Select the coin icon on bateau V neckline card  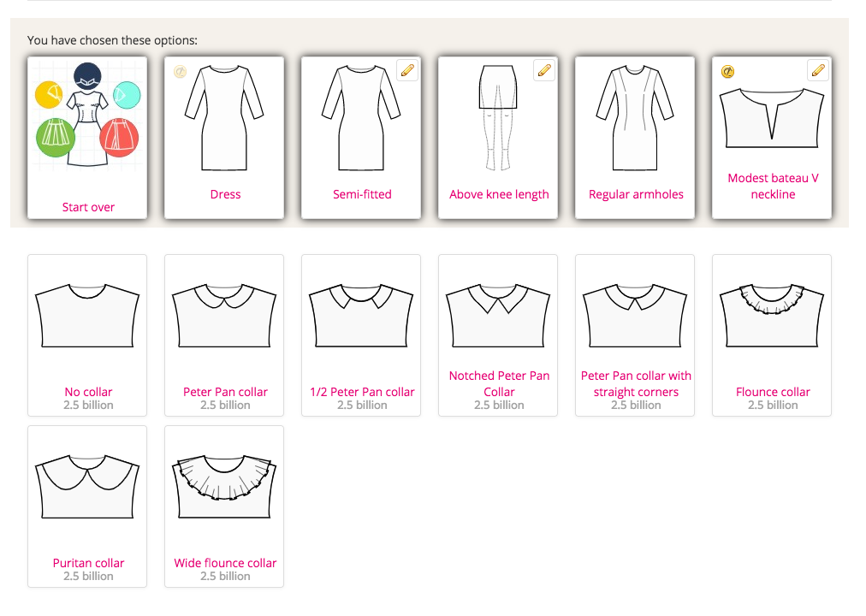[726, 72]
